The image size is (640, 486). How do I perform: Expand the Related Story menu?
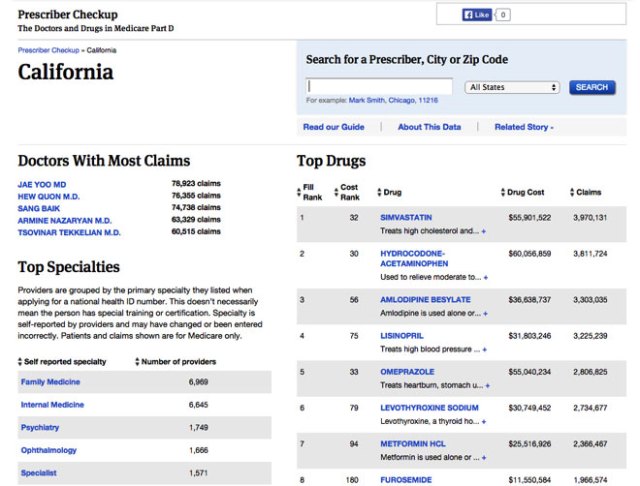[x=524, y=127]
